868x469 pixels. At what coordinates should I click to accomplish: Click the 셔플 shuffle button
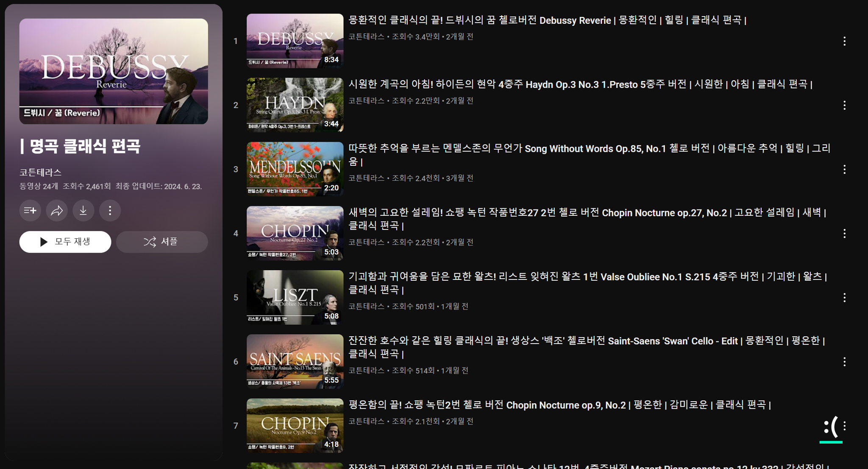[x=162, y=242]
